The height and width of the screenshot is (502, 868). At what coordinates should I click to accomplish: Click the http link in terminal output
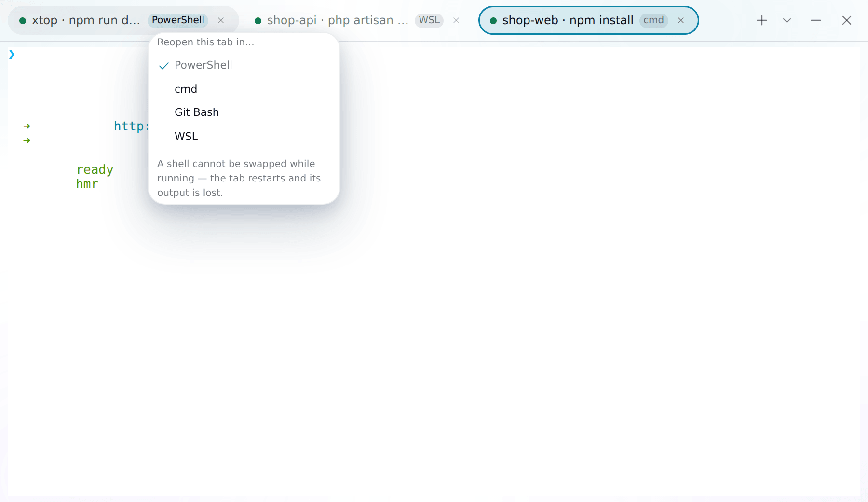tap(131, 126)
